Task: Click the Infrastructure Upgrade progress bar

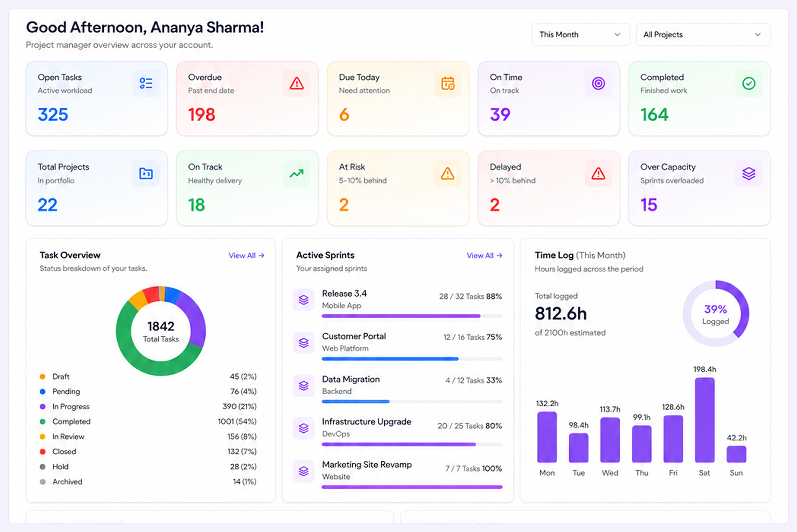Action: pyautogui.click(x=412, y=444)
